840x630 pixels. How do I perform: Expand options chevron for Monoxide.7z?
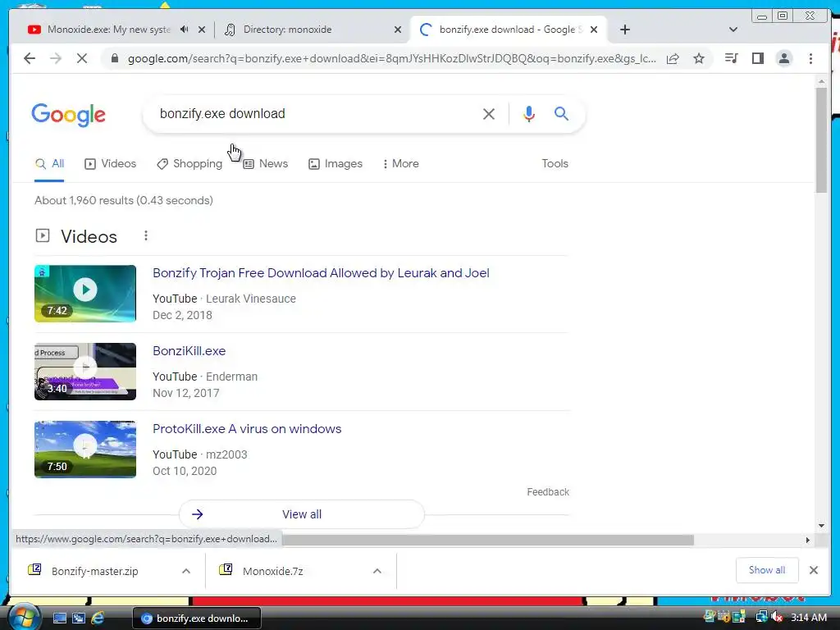377,571
